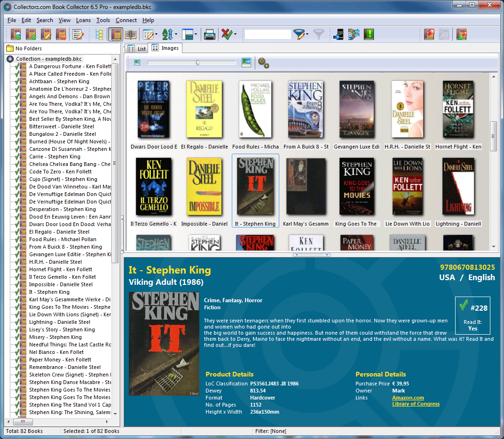Open the layout/template dropdown in toolbar
This screenshot has width=504, height=439.
pos(196,34)
